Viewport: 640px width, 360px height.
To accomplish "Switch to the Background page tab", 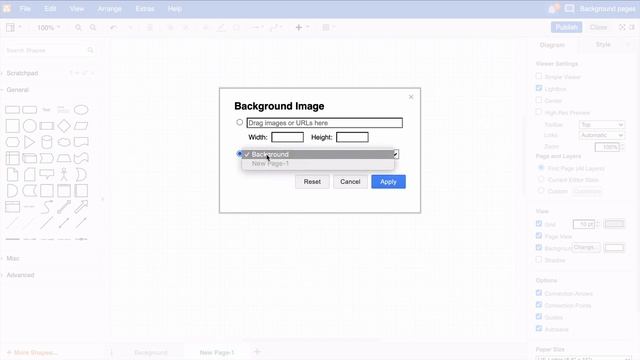I will (x=151, y=352).
